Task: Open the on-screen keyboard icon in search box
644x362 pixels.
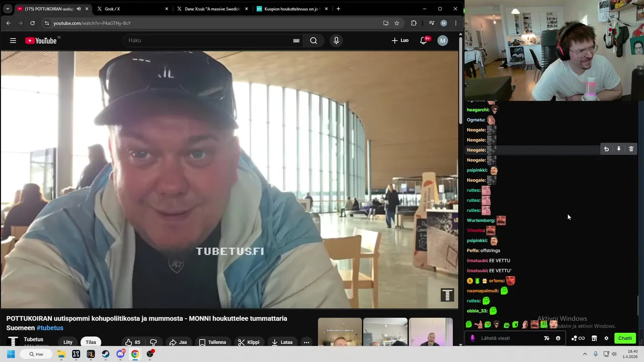Action: [296, 41]
